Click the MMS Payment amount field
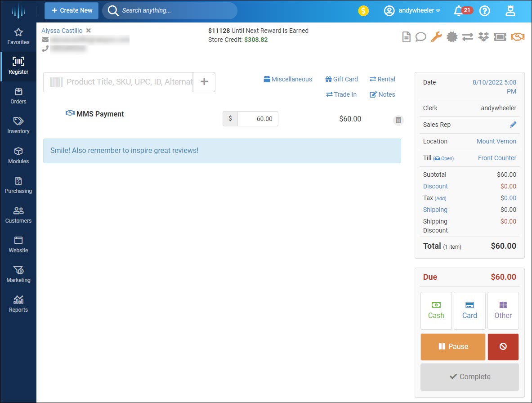The width and height of the screenshot is (532, 403). coord(258,119)
